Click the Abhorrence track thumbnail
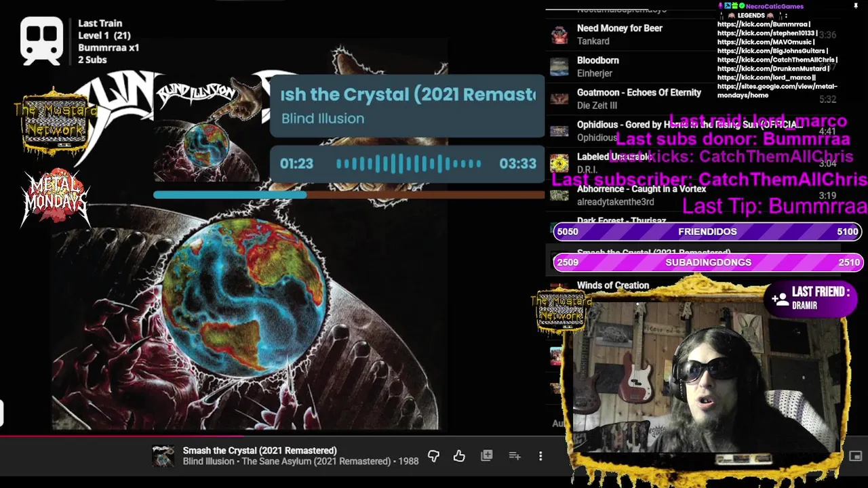The width and height of the screenshot is (868, 488). [559, 195]
